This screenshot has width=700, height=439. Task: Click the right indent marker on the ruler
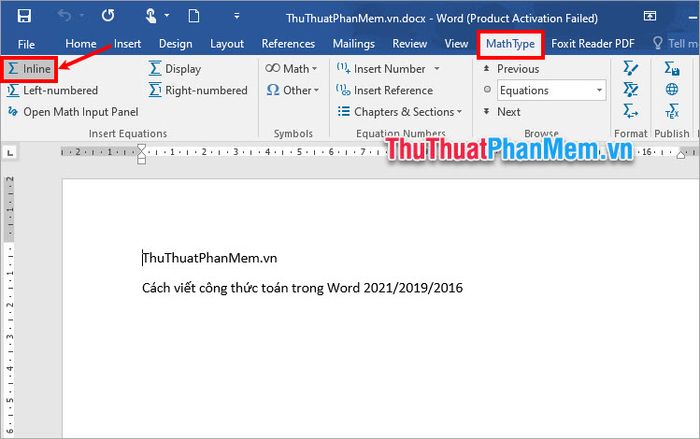coord(681,155)
